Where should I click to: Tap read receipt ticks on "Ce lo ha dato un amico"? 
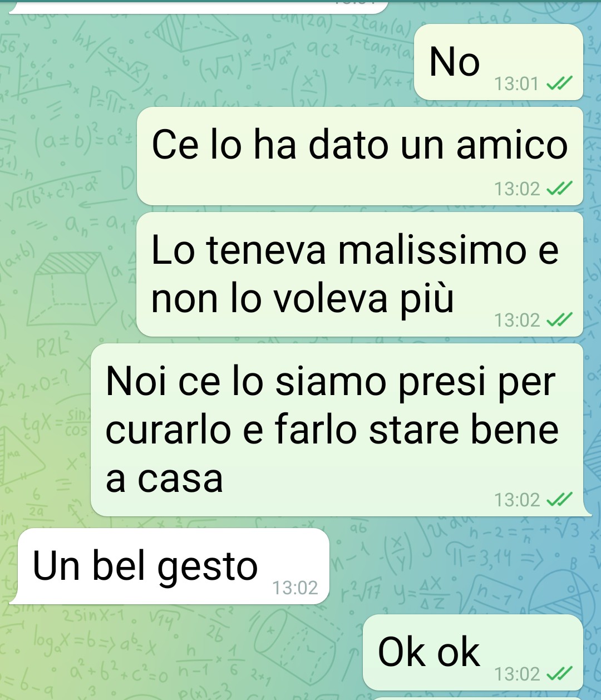[x=559, y=189]
